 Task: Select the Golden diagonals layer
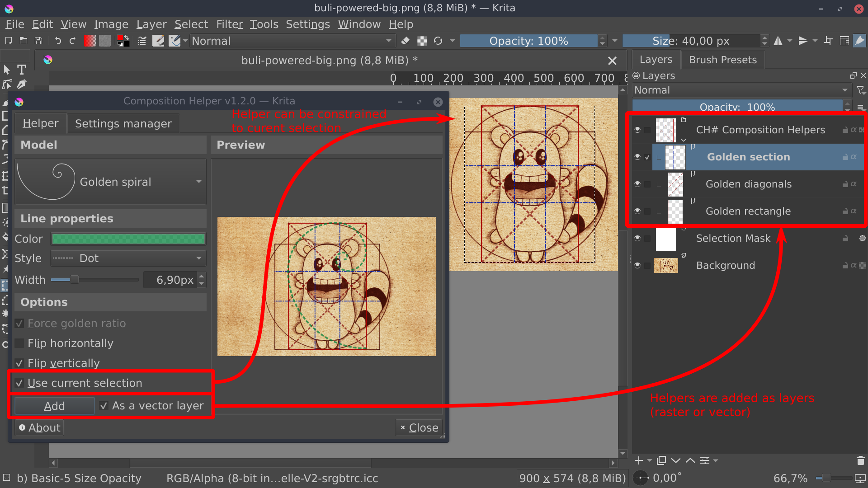748,184
